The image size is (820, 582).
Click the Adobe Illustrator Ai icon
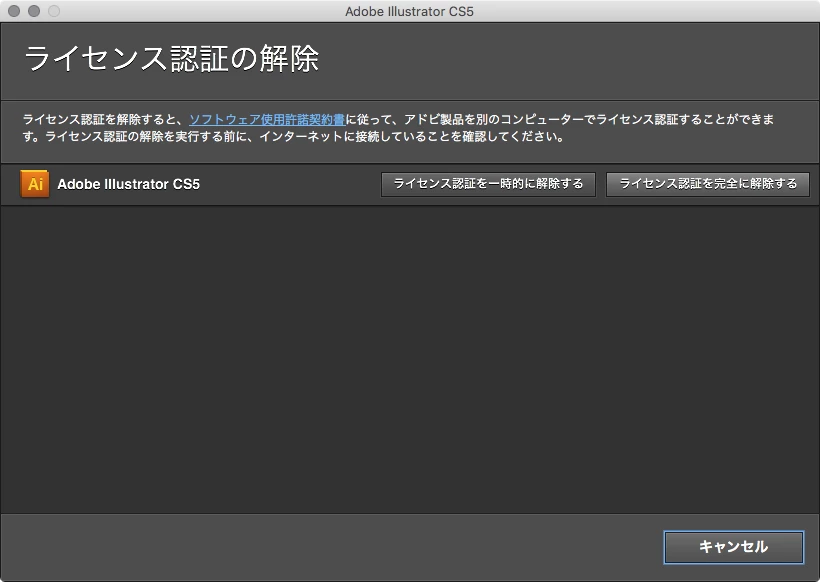pos(35,184)
